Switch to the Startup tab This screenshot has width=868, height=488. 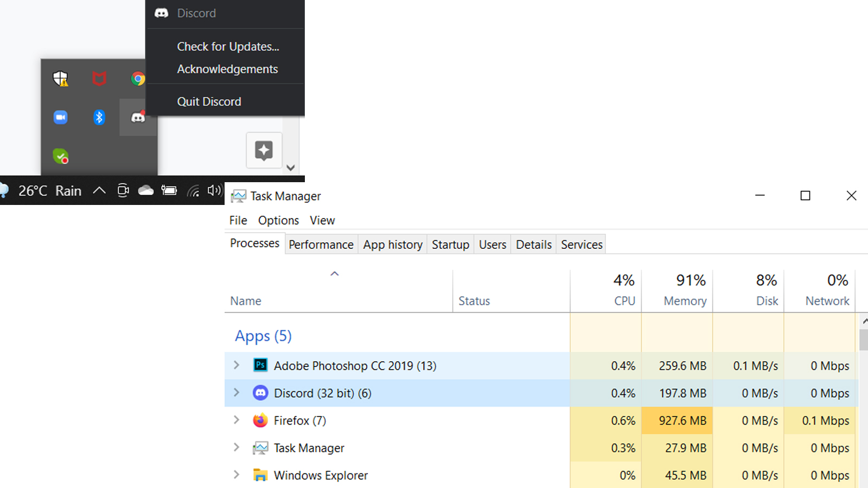coord(450,245)
